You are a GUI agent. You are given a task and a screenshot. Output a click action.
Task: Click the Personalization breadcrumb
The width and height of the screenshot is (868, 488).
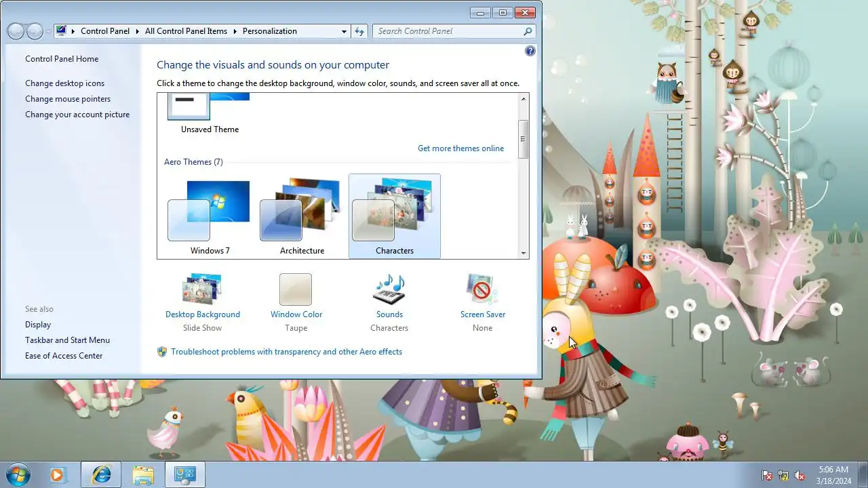pyautogui.click(x=270, y=31)
